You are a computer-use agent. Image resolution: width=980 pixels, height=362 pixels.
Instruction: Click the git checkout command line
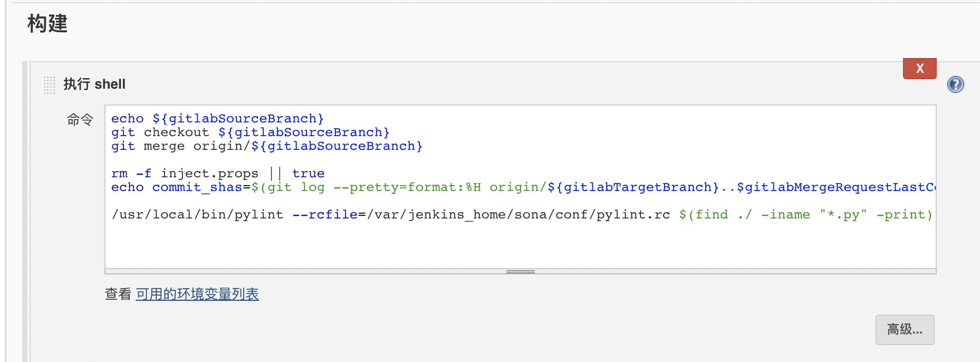click(250, 132)
